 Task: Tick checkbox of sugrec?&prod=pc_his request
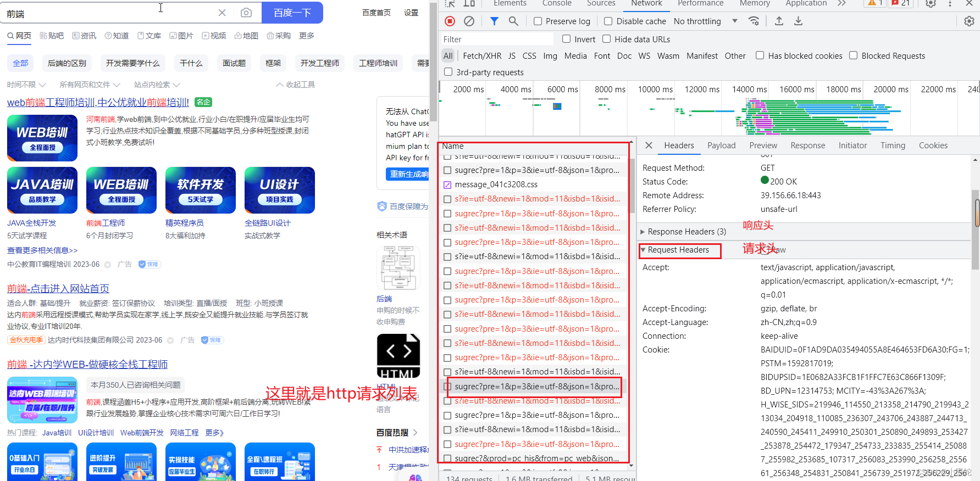click(x=447, y=458)
